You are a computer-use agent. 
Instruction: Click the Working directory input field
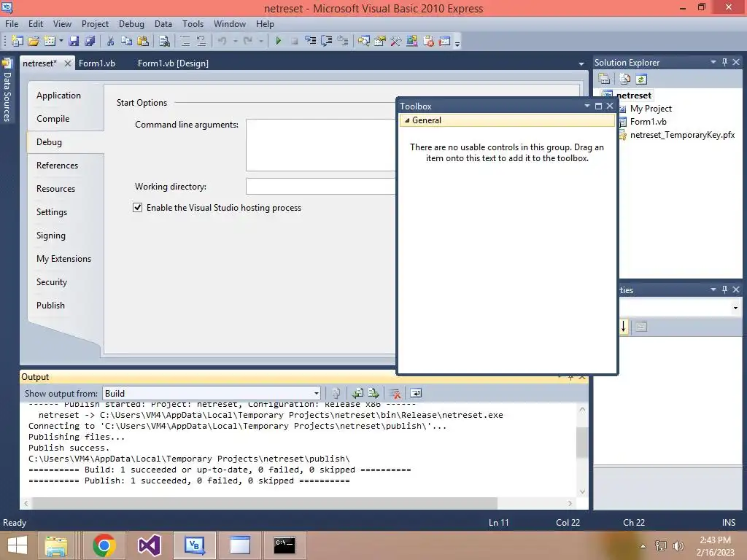click(x=321, y=186)
